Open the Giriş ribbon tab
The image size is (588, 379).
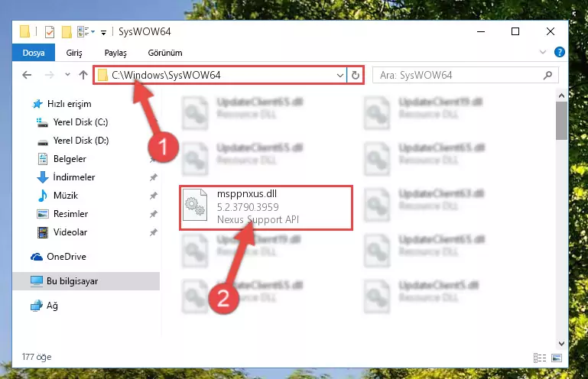(x=74, y=53)
